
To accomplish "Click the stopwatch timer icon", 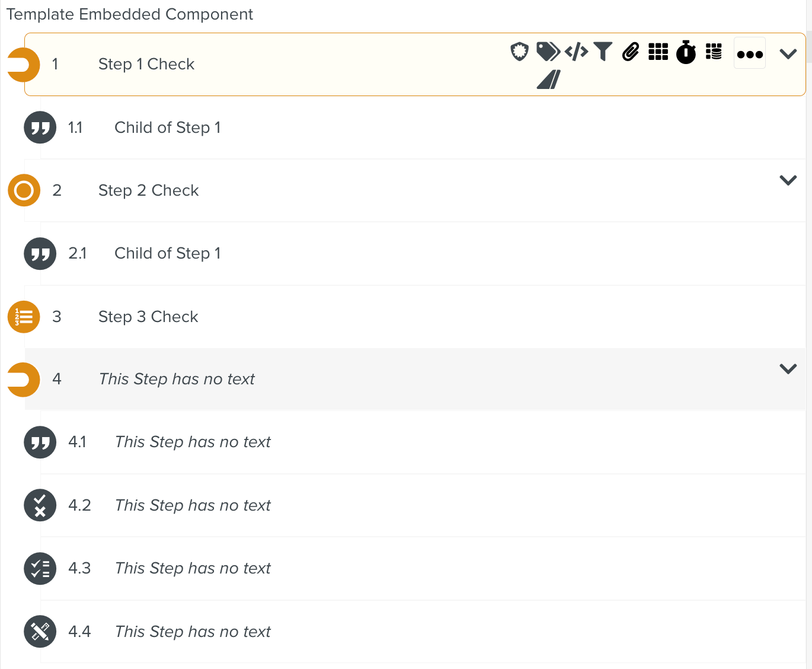I will pos(686,52).
